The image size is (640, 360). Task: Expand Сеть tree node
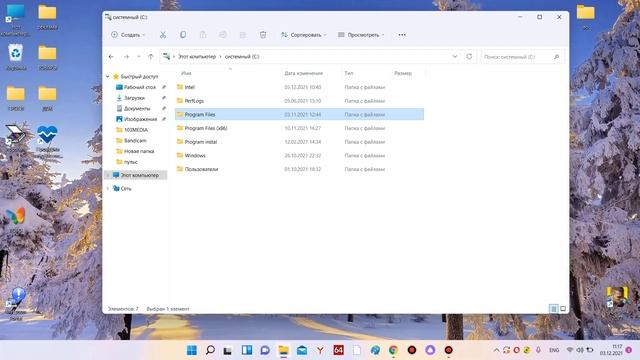pyautogui.click(x=108, y=188)
